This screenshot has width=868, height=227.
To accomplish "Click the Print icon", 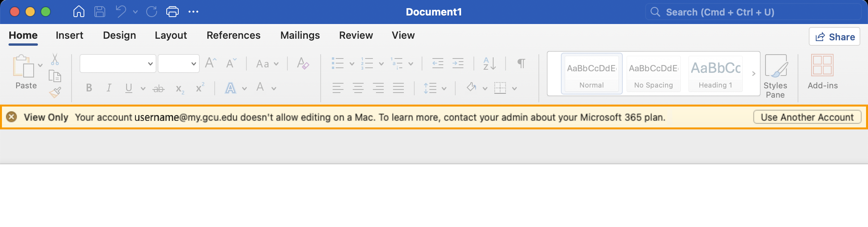I will (x=173, y=12).
